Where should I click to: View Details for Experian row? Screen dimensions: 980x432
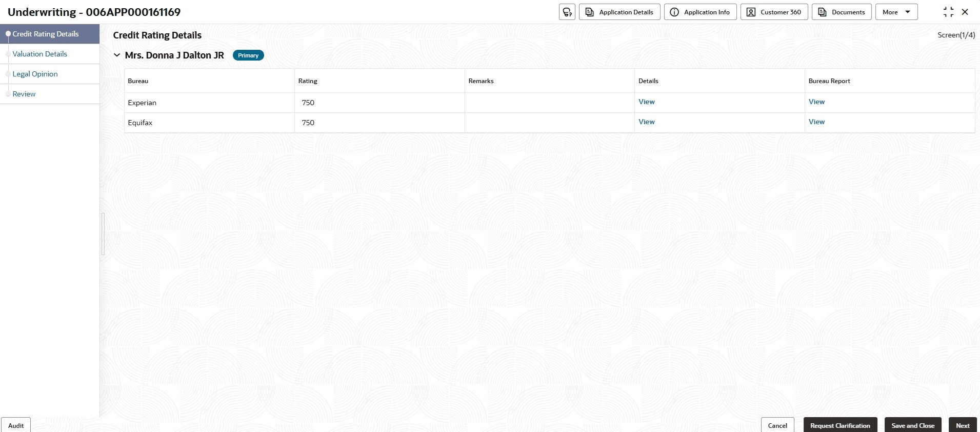coord(647,102)
